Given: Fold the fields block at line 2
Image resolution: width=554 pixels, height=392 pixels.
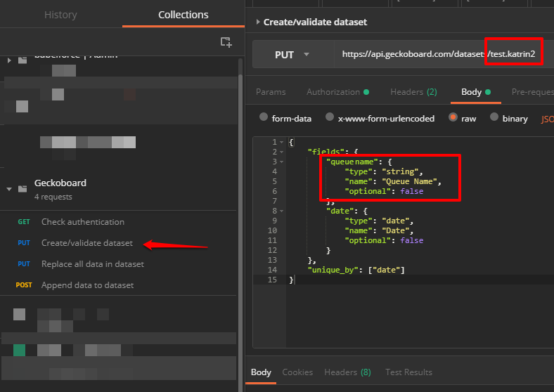Looking at the screenshot, I should pos(282,152).
